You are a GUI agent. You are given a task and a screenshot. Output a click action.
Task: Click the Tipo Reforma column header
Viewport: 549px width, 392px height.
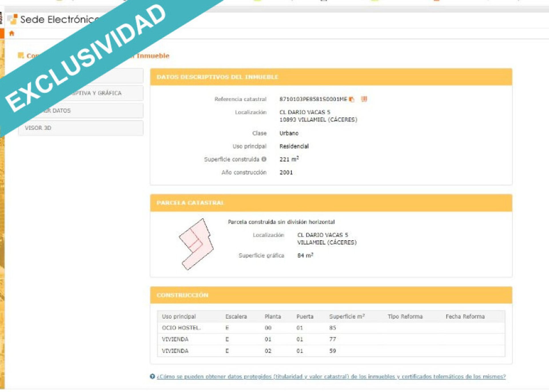tap(405, 317)
